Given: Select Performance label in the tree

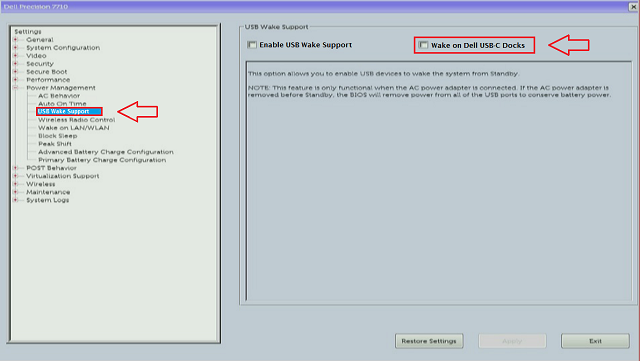Looking at the screenshot, I should 48,80.
